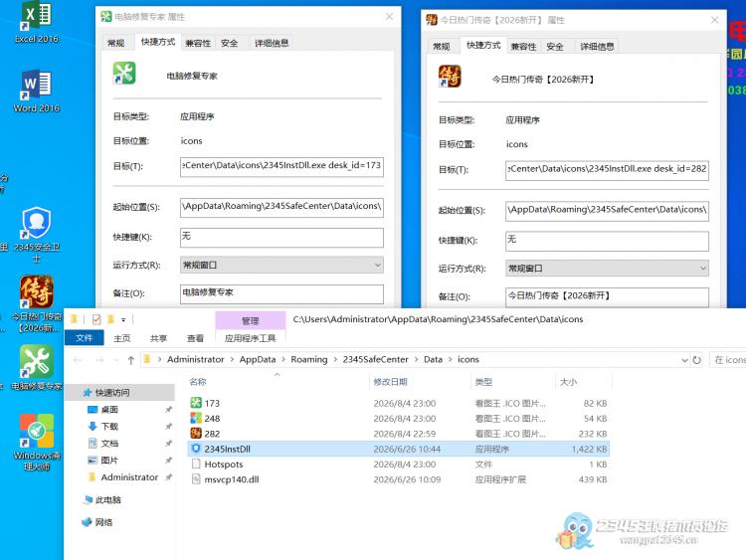
Task: Expand the chevron after AppData in the breadcrumb
Action: [x=283, y=360]
